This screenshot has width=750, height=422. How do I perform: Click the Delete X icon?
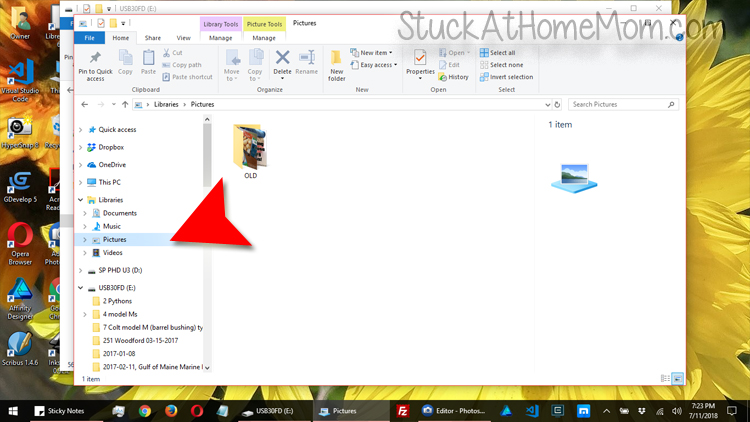[282, 57]
